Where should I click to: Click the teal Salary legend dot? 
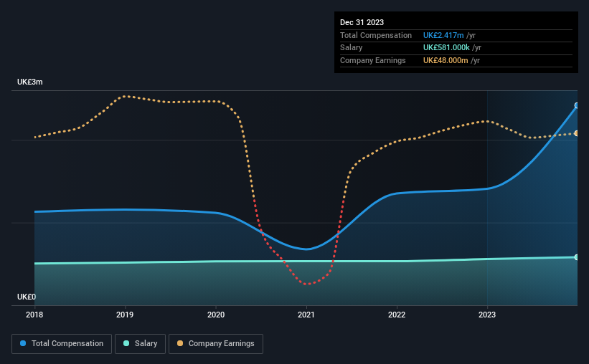(x=126, y=343)
